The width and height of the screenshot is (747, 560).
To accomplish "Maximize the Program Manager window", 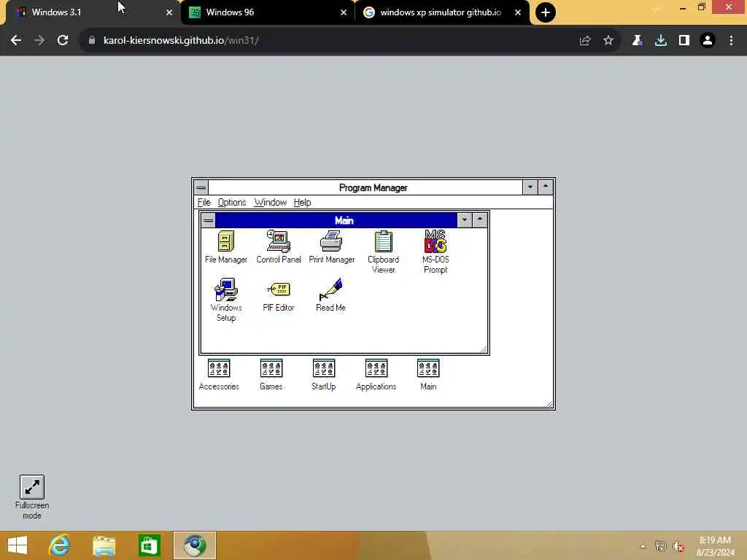I will (546, 187).
